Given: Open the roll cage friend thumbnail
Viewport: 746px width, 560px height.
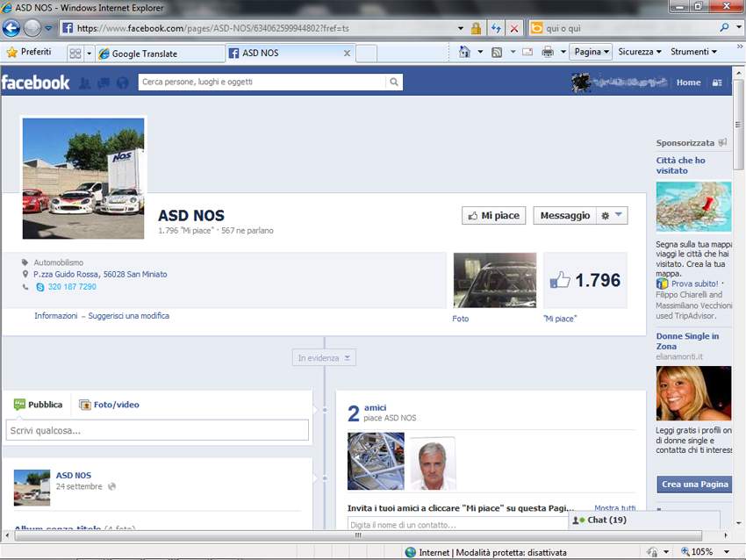Looking at the screenshot, I should pos(376,461).
